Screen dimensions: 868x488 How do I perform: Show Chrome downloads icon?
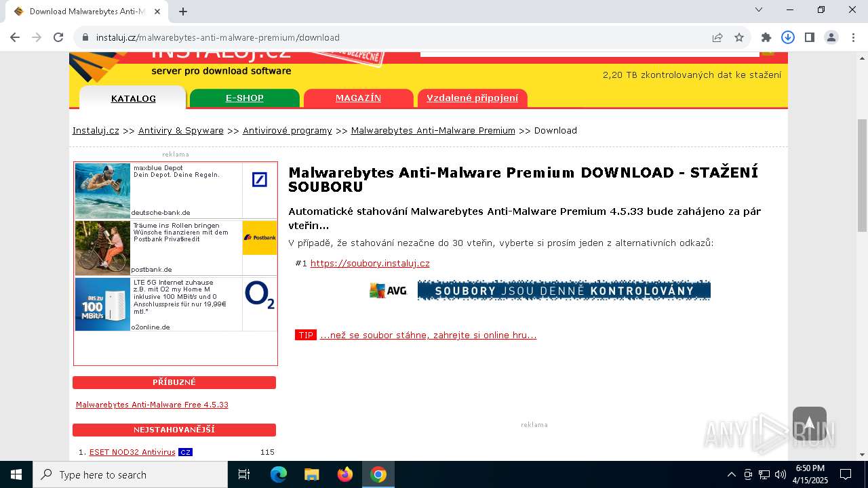point(788,37)
